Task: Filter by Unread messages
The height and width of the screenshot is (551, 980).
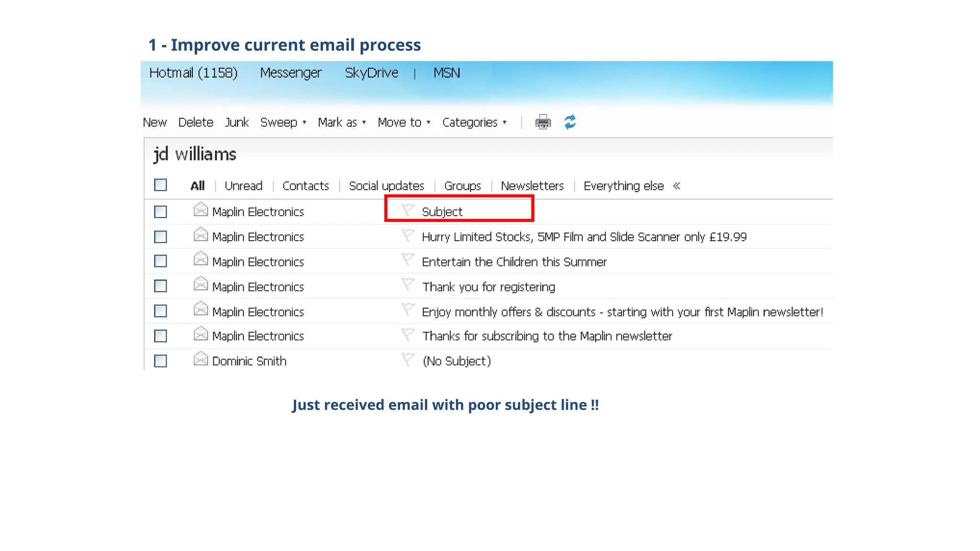Action: tap(244, 186)
